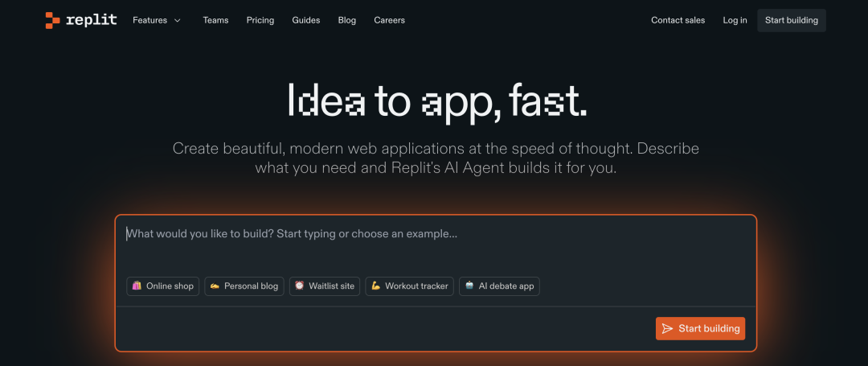Click the chevron next to Features
The image size is (868, 366).
pos(177,20)
